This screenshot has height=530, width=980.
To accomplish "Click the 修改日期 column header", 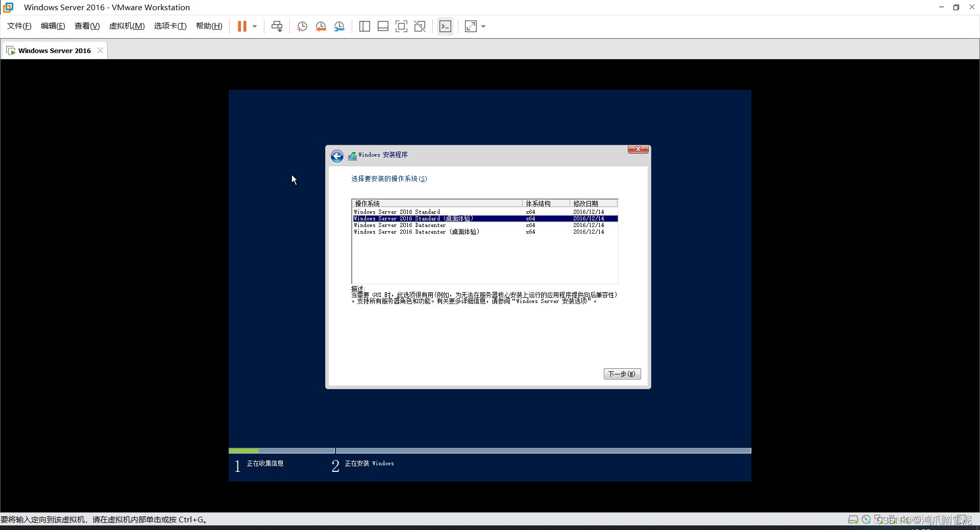I will (x=594, y=203).
